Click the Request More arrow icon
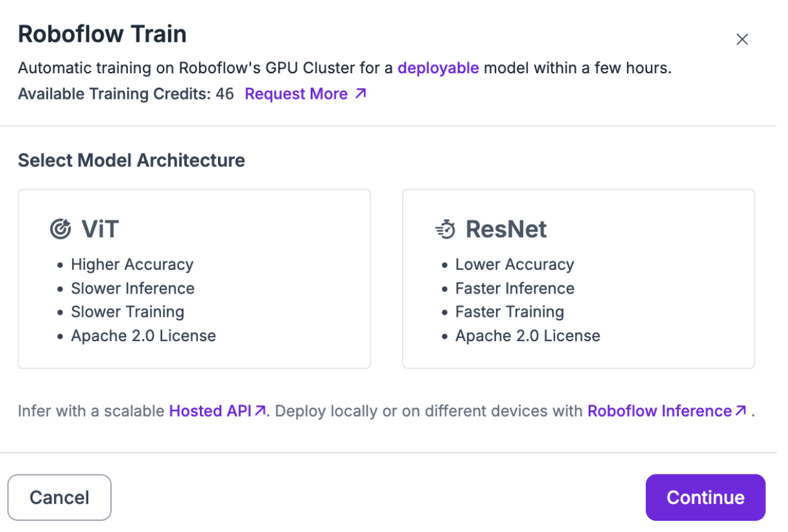The image size is (788, 532). tap(360, 94)
